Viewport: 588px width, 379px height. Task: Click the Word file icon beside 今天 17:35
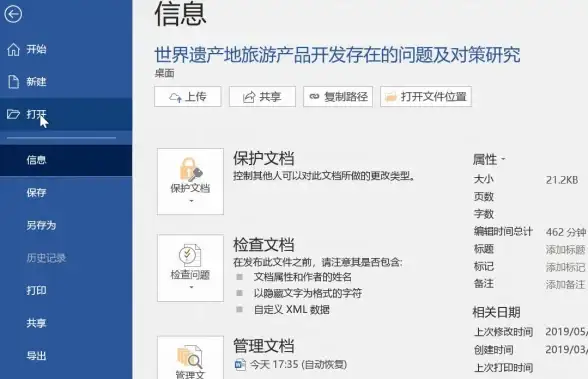tap(240, 364)
